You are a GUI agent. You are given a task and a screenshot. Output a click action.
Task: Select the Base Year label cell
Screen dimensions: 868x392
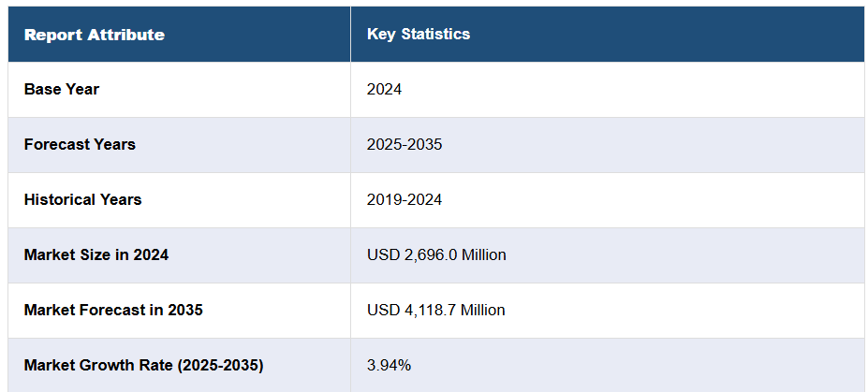tap(62, 90)
